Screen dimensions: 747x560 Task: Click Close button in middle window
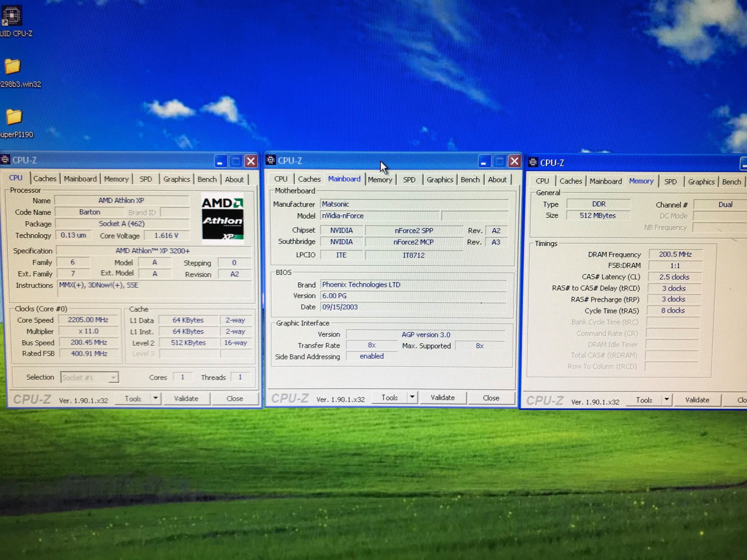(491, 398)
